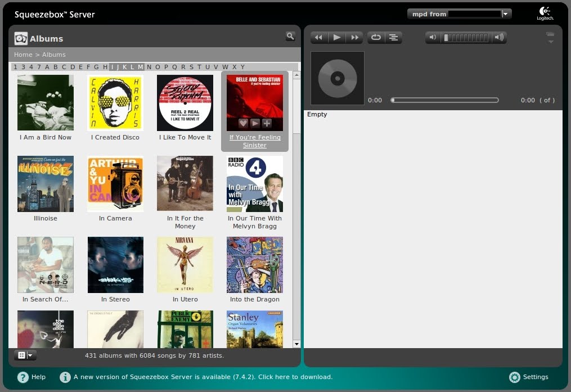The image size is (571, 392).
Task: Skip to next track with fast-forward button
Action: click(x=354, y=38)
